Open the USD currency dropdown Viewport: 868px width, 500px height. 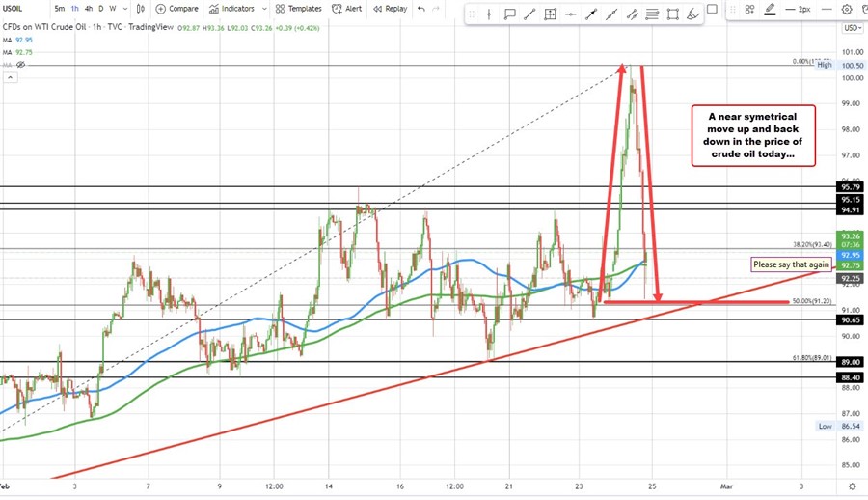point(852,28)
